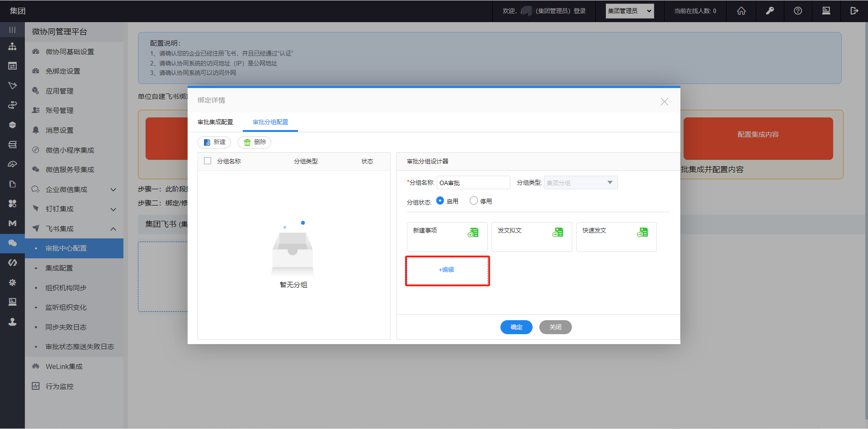Open the help question mark icon
Image resolution: width=868 pixels, height=429 pixels.
pyautogui.click(x=798, y=11)
